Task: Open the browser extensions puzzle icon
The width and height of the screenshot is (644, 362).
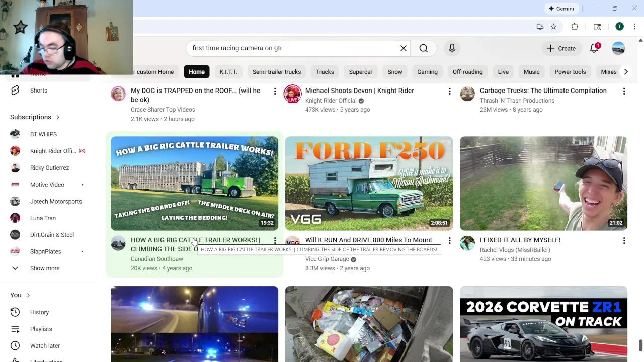Action: [575, 27]
